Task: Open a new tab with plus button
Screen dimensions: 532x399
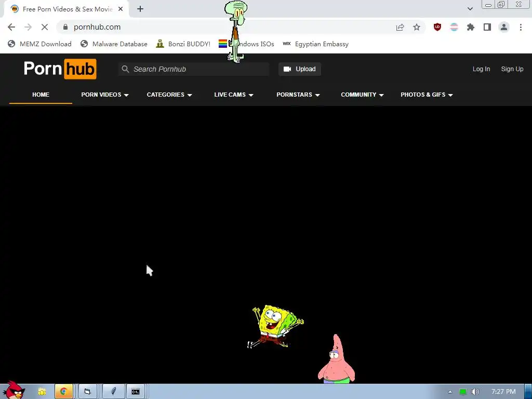Action: coord(140,9)
